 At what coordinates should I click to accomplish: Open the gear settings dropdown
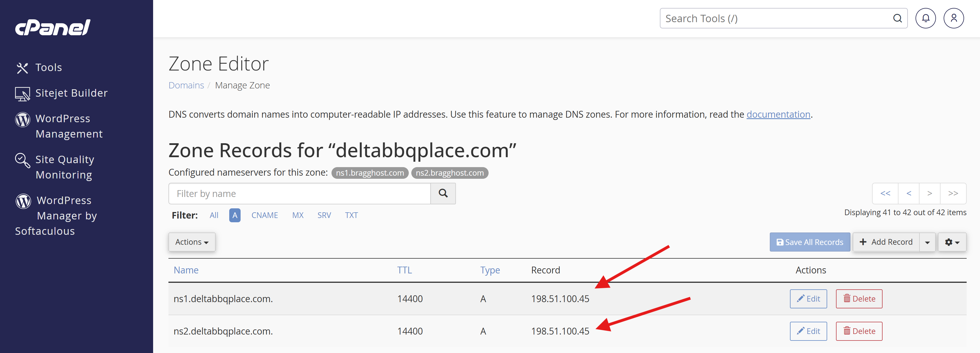point(952,242)
